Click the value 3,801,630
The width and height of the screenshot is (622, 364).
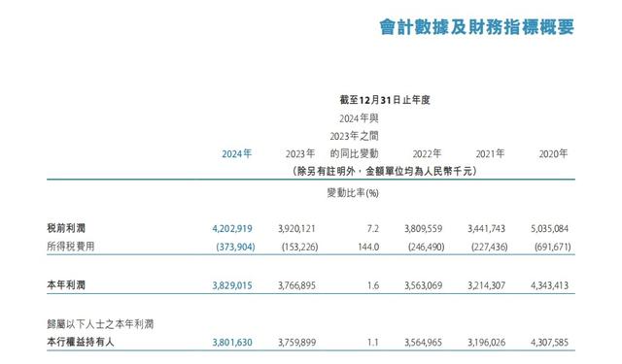click(232, 343)
